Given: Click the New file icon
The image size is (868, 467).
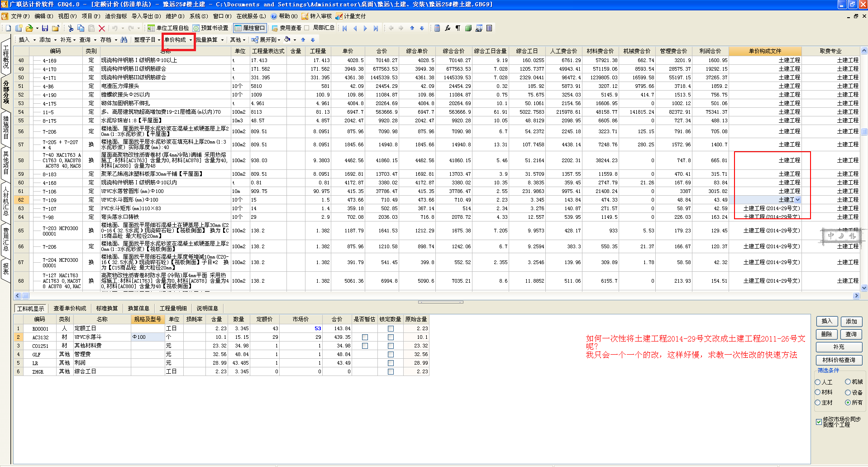Looking at the screenshot, I should 8,28.
